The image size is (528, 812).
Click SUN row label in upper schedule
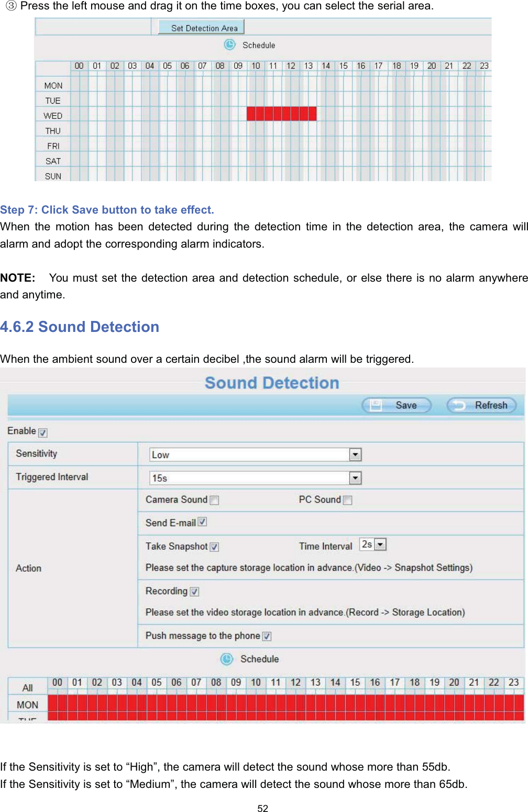pos(53,176)
